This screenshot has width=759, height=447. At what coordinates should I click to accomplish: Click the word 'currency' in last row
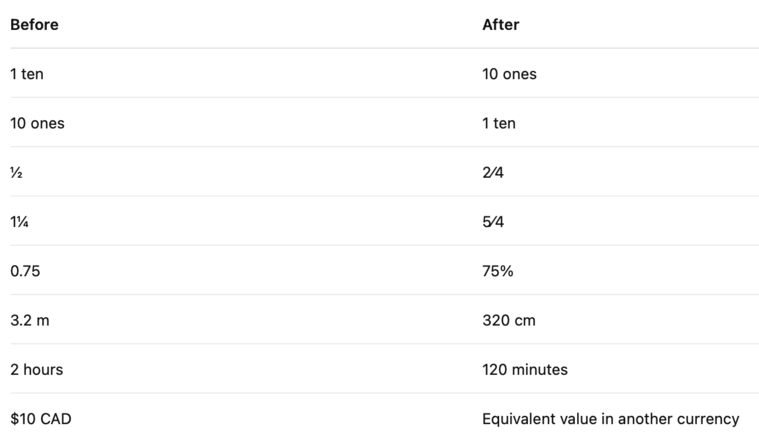point(708,420)
